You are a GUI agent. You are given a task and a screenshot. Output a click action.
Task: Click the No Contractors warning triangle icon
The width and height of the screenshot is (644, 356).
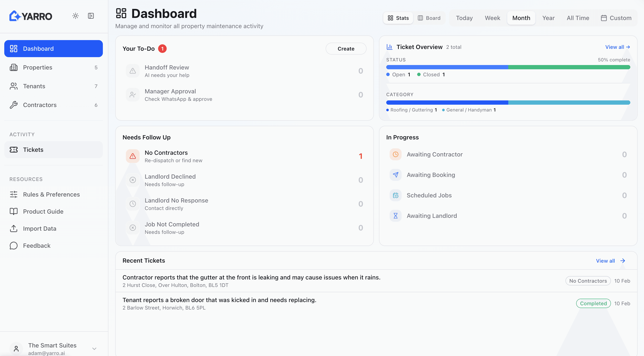[x=133, y=156]
